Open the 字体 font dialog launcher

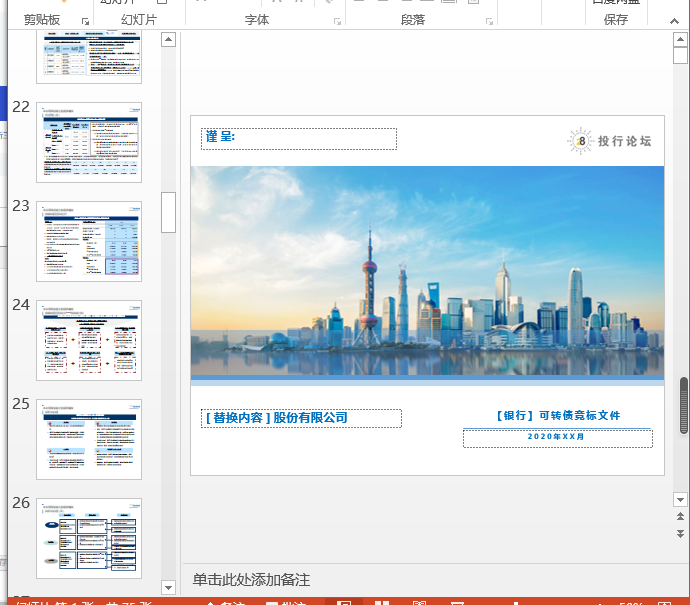click(338, 21)
